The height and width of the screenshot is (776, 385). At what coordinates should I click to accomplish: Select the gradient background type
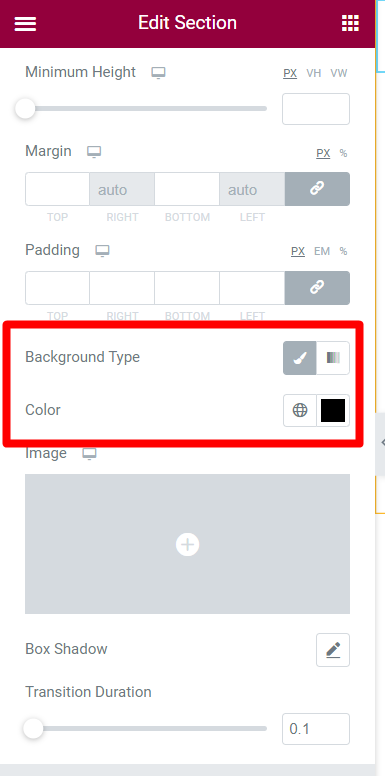[333, 358]
